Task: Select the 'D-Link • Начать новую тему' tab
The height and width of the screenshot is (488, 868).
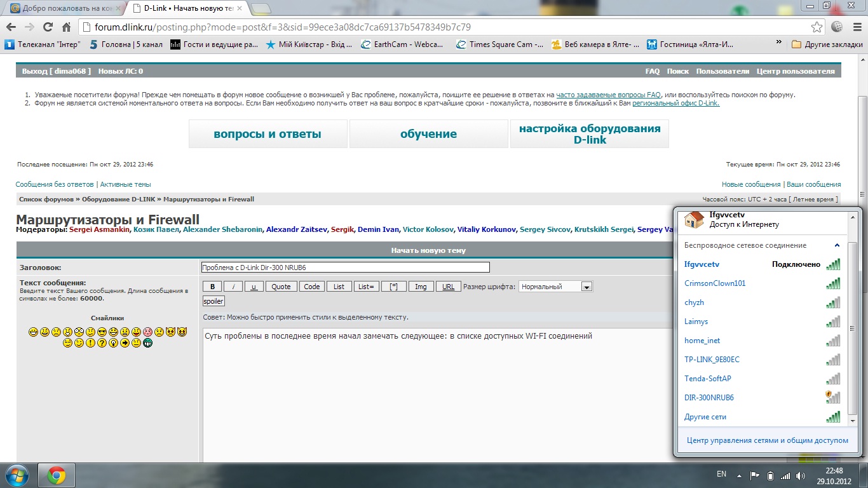Action: click(187, 8)
